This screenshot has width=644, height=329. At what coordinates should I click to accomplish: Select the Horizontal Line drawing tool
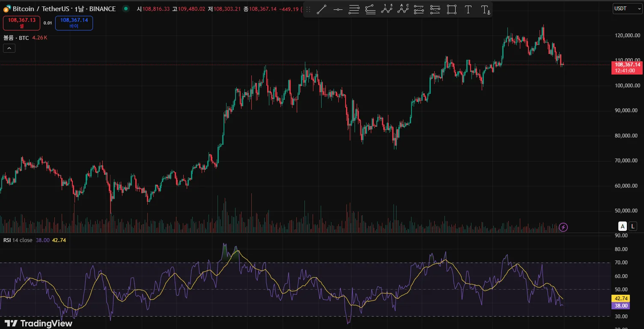click(338, 9)
